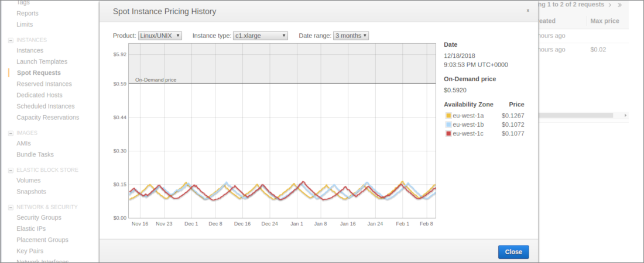The height and width of the screenshot is (263, 644).
Task: Click horizontal scrollbar right arrow behind dialog
Action: pyautogui.click(x=625, y=116)
